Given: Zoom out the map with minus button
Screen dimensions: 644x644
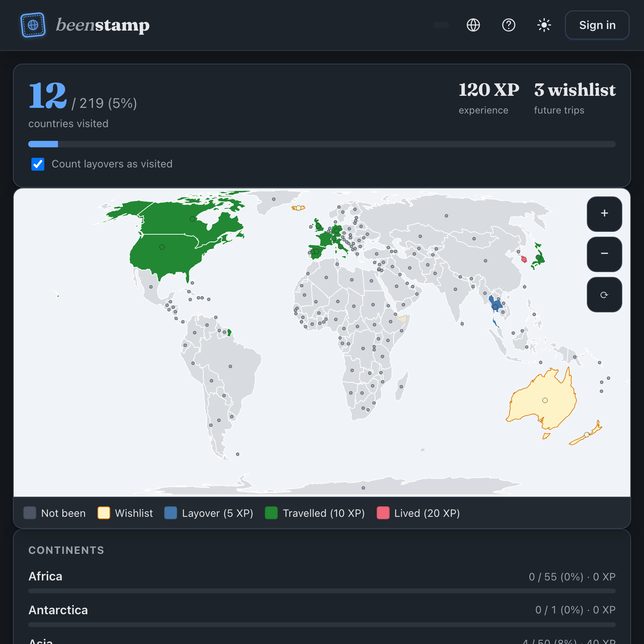Looking at the screenshot, I should point(605,254).
